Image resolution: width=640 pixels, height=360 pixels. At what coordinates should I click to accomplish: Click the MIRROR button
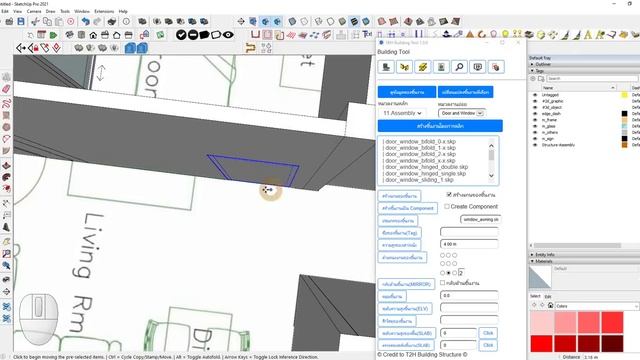[406, 284]
